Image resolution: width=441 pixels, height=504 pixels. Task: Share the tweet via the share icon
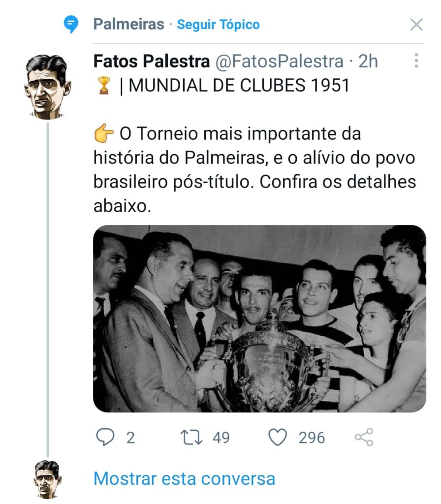tap(364, 437)
